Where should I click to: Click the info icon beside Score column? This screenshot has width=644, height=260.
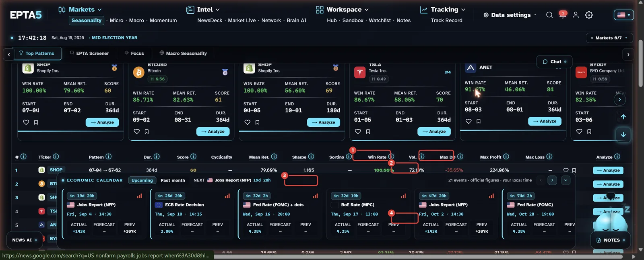point(193,157)
